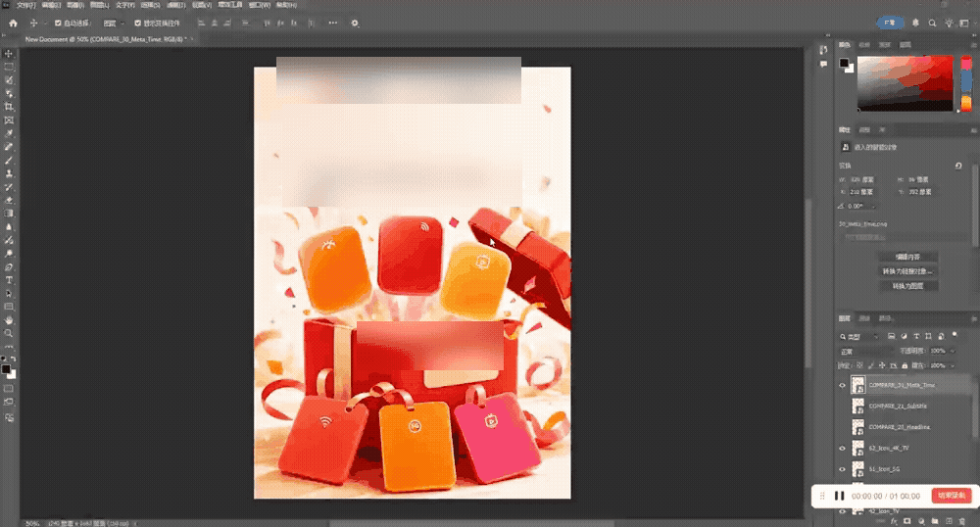Open the Move tool preset picker arrow

tap(45, 24)
